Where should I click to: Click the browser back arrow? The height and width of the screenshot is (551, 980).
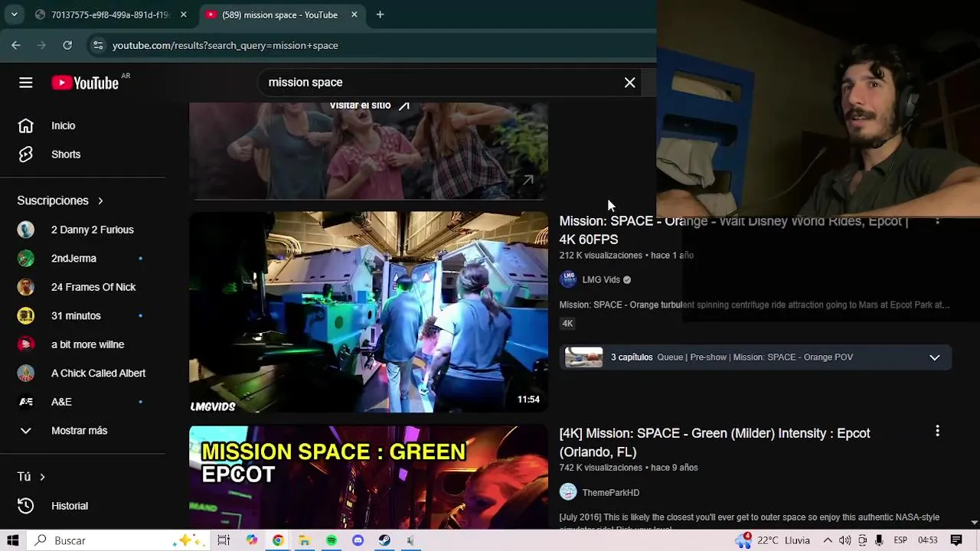click(x=16, y=45)
